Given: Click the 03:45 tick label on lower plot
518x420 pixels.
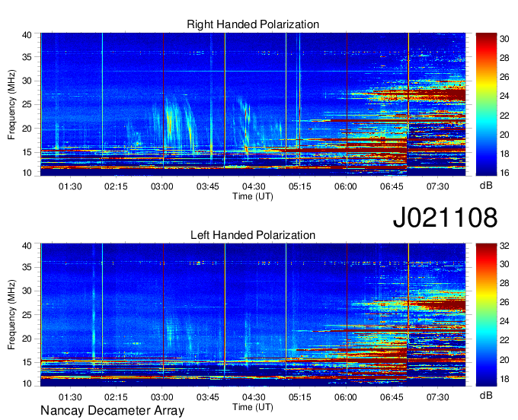Looking at the screenshot, I should pos(208,397).
